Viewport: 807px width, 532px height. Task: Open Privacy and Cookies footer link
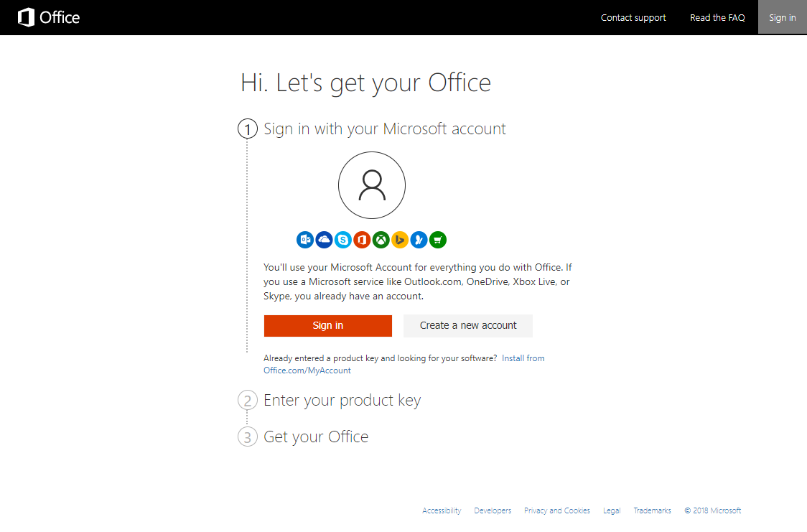pyautogui.click(x=557, y=510)
